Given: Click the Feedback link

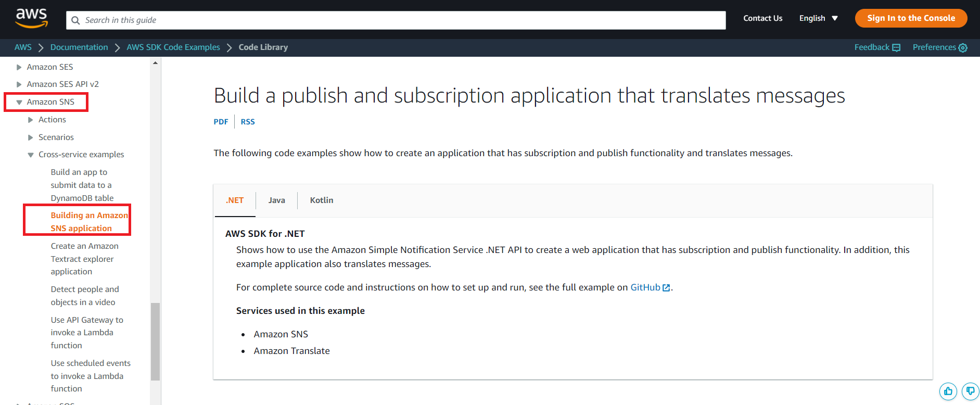Looking at the screenshot, I should [x=872, y=47].
